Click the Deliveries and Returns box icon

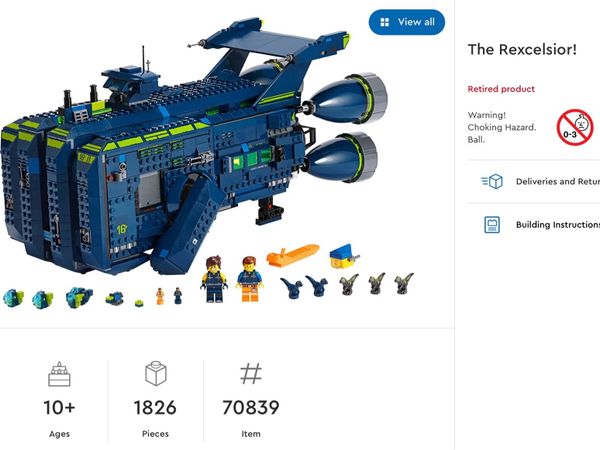pos(492,181)
